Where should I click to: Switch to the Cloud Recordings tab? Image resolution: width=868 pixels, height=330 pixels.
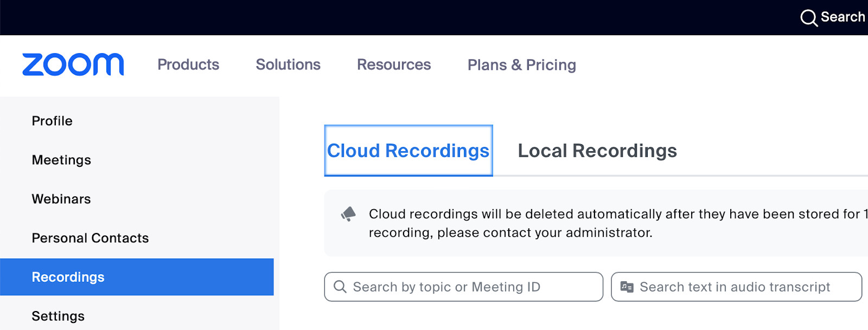tap(409, 151)
